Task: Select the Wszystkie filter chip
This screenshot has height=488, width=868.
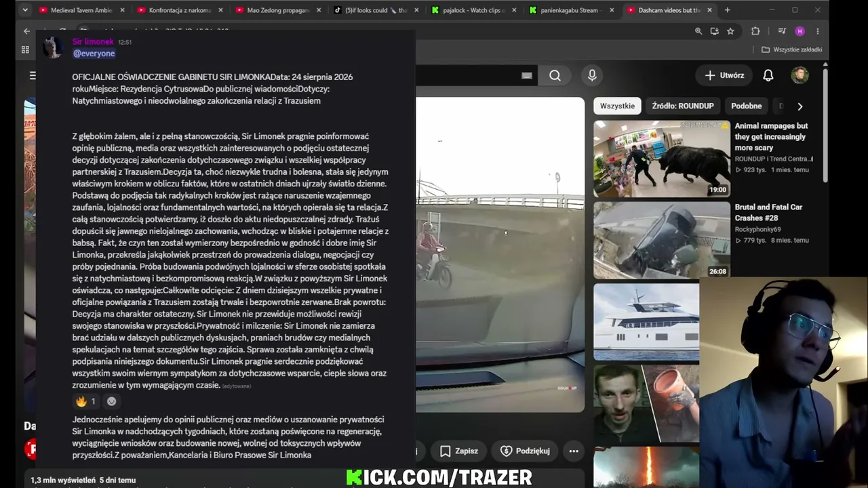Action: click(617, 106)
